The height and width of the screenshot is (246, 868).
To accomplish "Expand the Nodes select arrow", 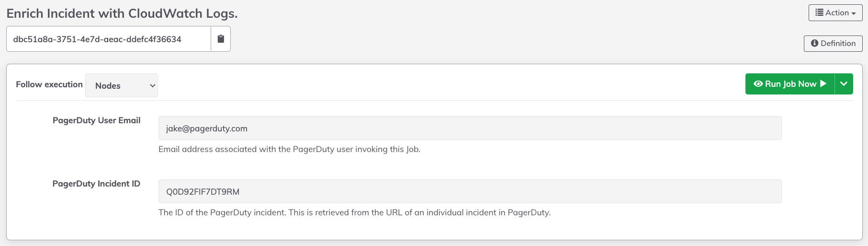I will pyautogui.click(x=153, y=86).
